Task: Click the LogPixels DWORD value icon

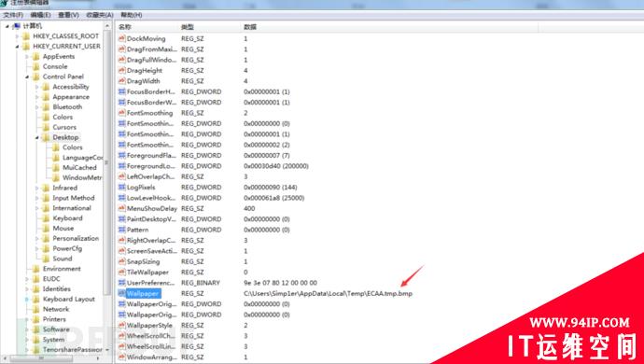Action: point(121,187)
